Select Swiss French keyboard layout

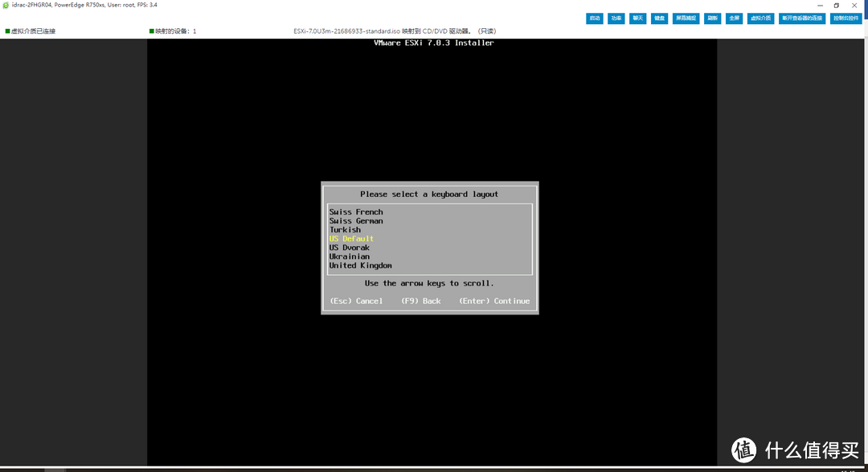(356, 211)
